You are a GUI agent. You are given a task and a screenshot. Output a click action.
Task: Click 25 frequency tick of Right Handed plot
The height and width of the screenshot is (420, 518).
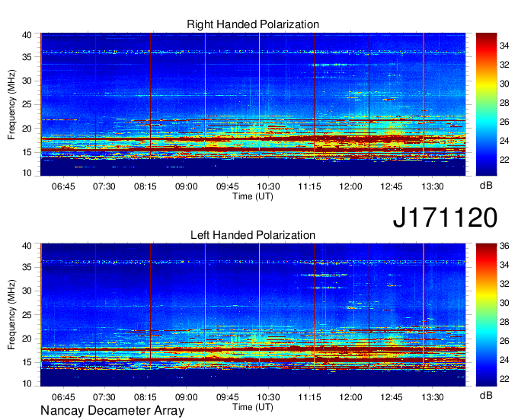[27, 104]
